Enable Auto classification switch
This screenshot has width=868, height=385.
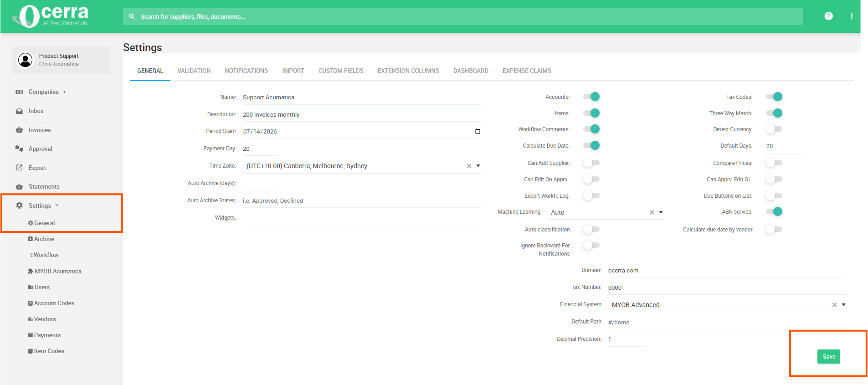click(591, 229)
